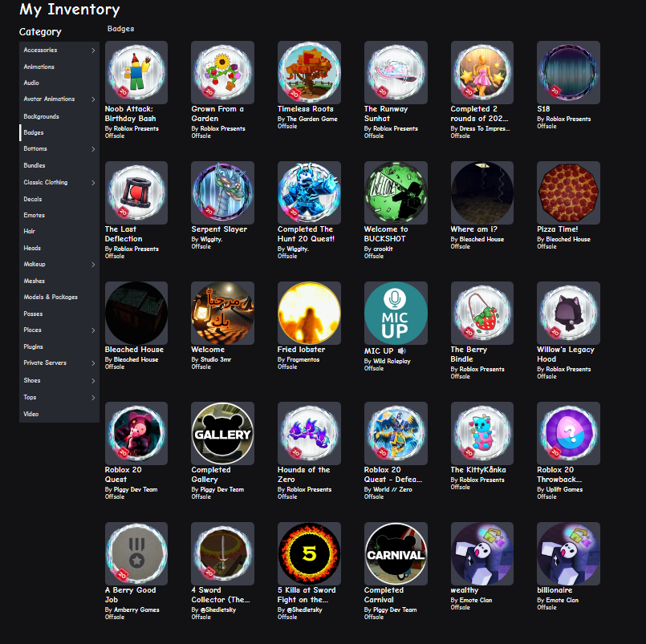Click the Where am i? badge image
This screenshot has height=644, width=646.
(482, 192)
